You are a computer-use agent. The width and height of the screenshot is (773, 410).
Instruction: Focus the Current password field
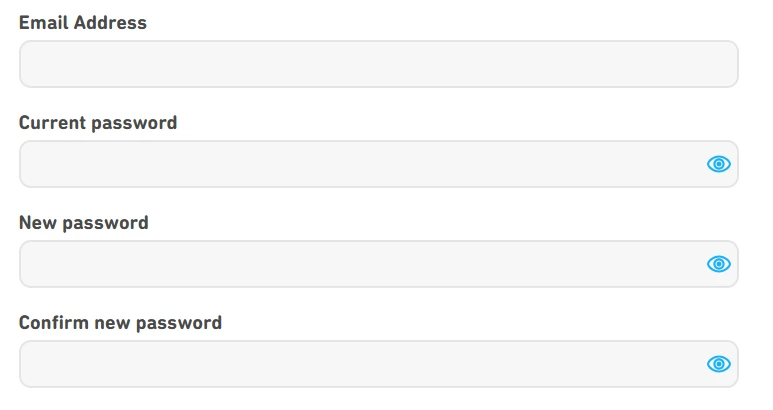coord(360,164)
